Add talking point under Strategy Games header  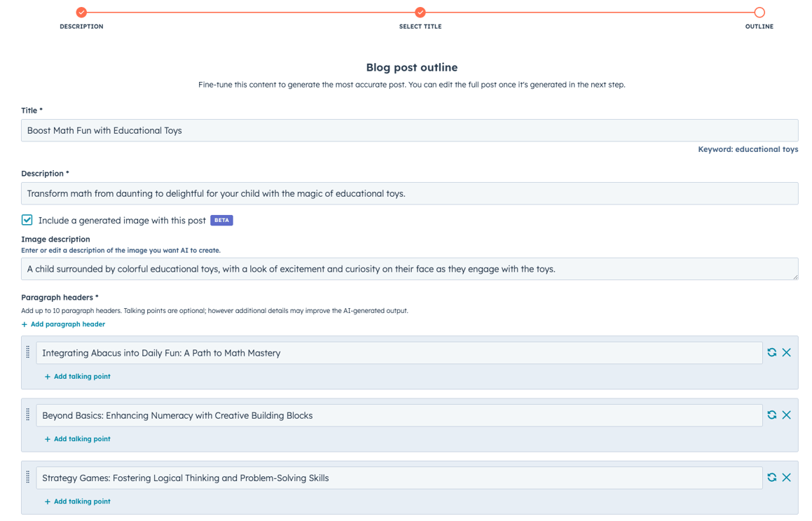tap(77, 502)
